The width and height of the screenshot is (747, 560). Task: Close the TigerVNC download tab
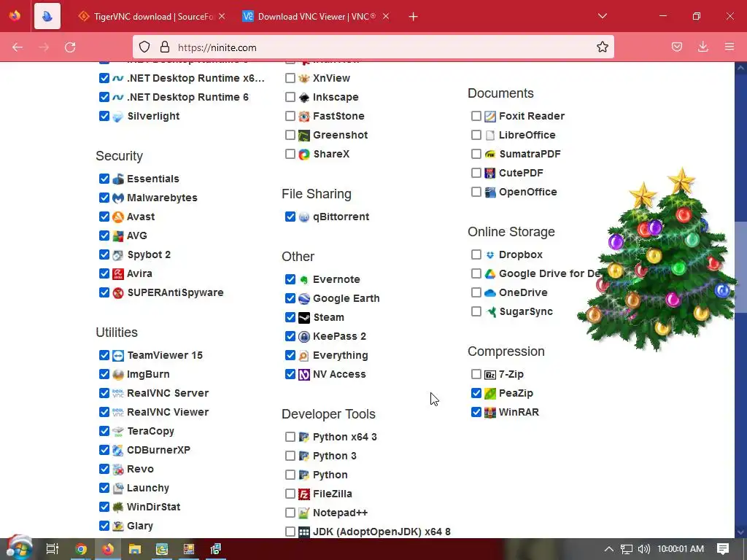point(222,16)
